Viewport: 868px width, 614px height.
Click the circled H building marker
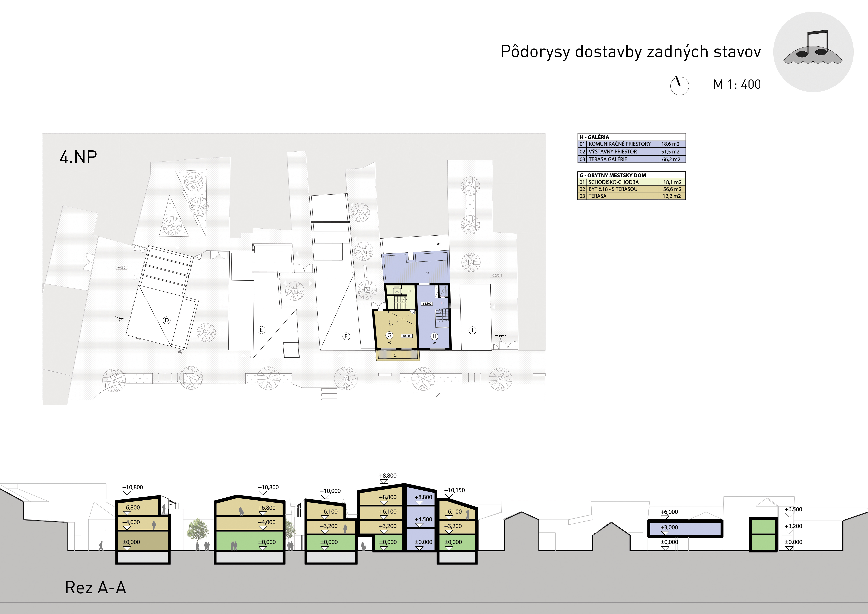click(x=434, y=336)
